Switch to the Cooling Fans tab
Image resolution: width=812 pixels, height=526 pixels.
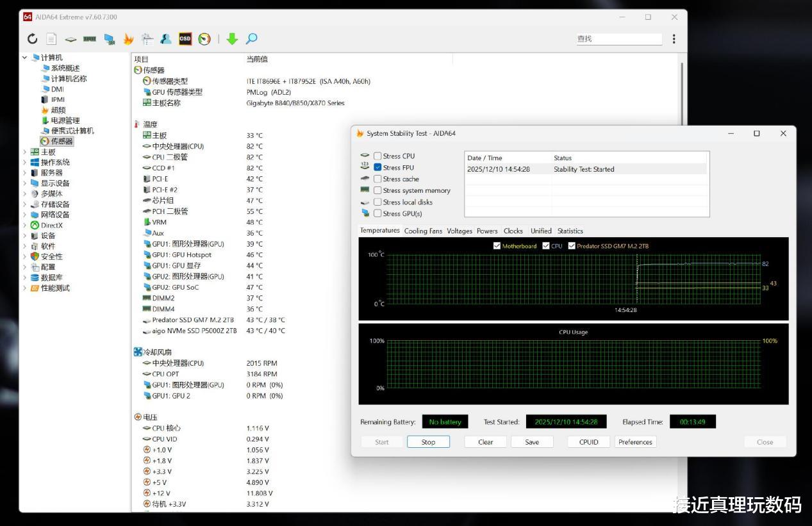point(423,231)
